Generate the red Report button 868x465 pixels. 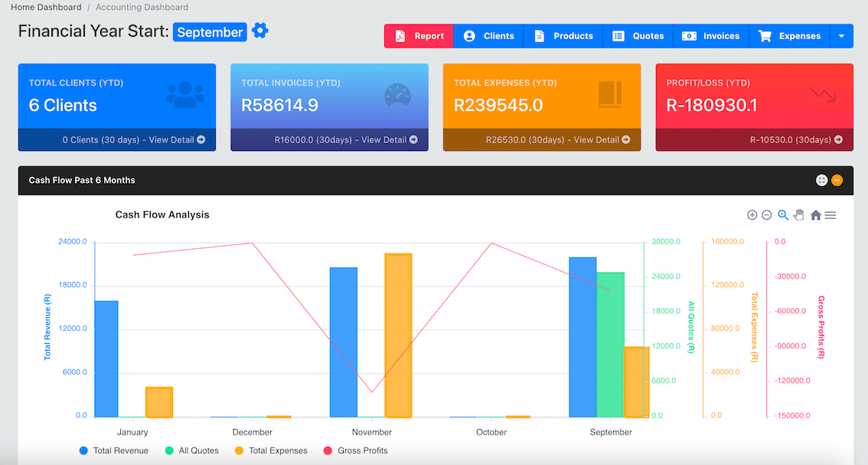(419, 36)
